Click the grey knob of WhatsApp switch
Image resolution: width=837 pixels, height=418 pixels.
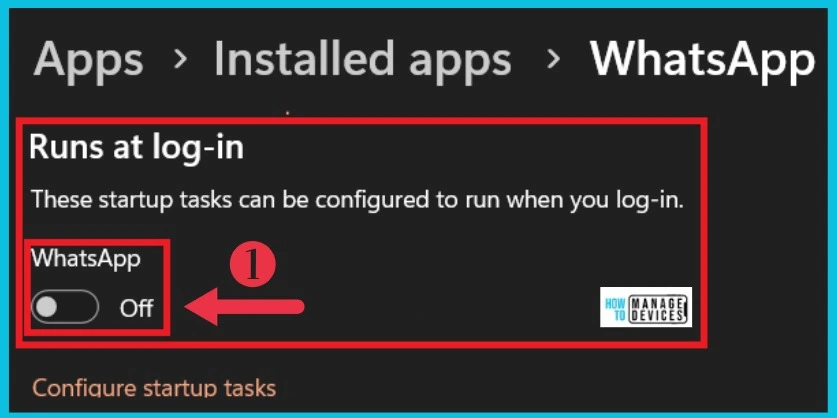pyautogui.click(x=46, y=307)
